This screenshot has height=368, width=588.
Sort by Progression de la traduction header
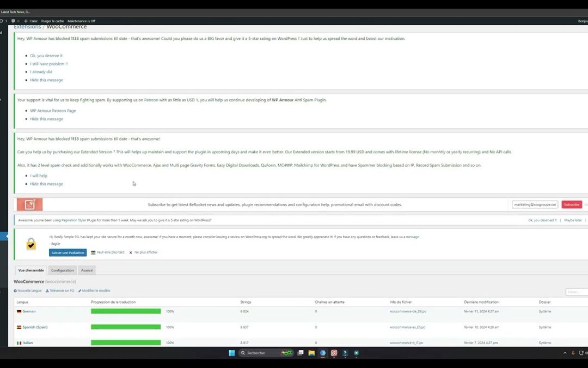(113, 302)
